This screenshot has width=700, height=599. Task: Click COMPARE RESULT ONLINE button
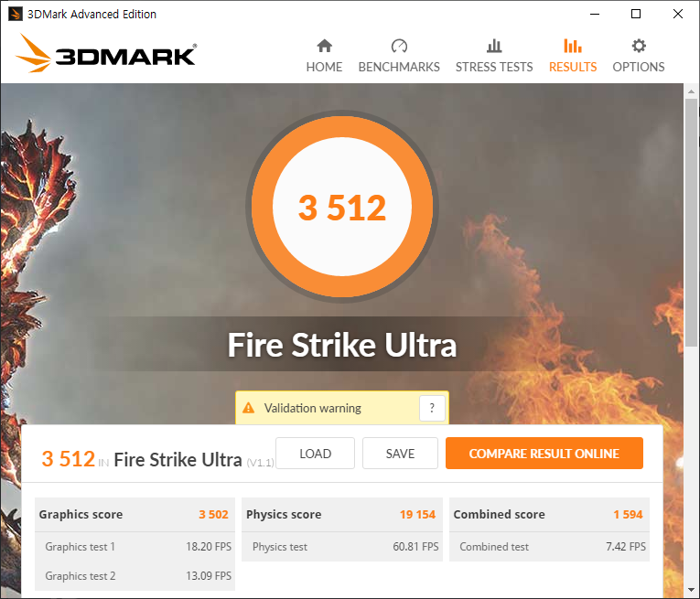point(544,454)
